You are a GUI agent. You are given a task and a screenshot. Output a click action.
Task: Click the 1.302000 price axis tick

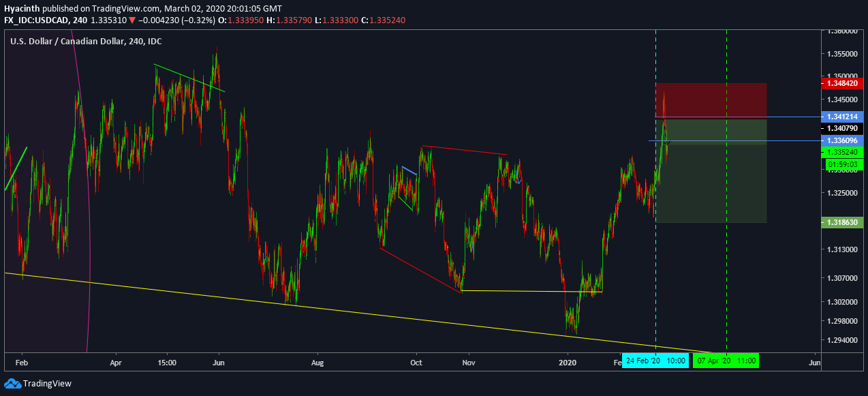point(843,302)
